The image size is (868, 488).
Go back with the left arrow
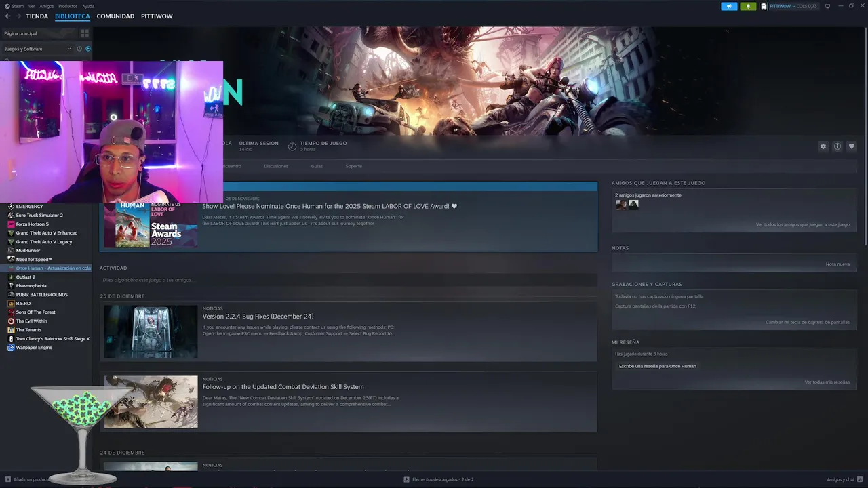(x=8, y=16)
